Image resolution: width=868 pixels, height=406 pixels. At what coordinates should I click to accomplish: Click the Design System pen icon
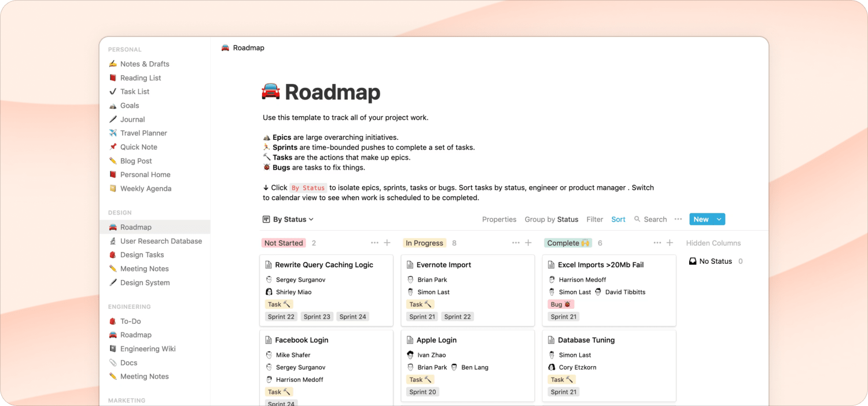click(x=113, y=283)
